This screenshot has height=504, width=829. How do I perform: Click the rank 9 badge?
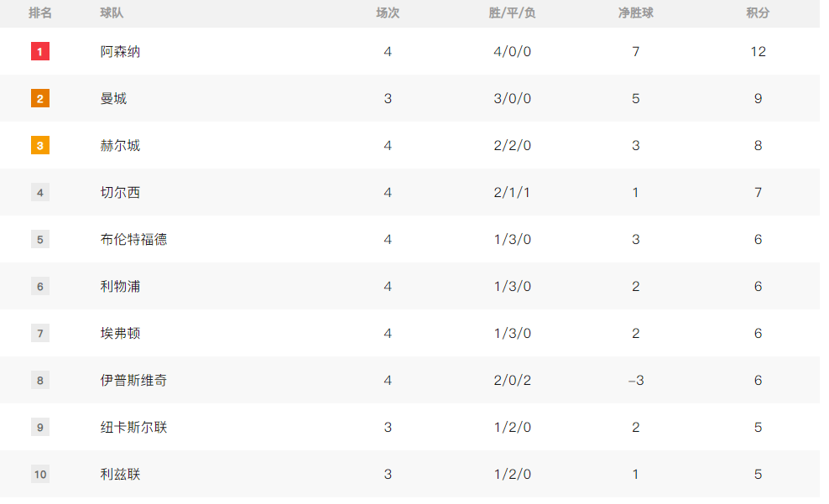click(40, 428)
